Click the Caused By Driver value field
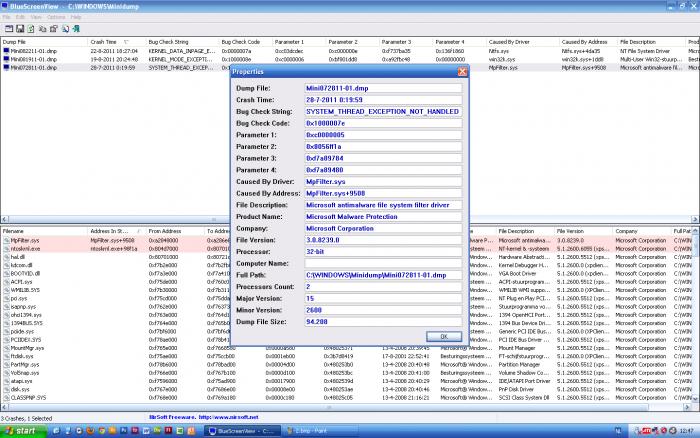The image size is (700, 438). tap(383, 182)
